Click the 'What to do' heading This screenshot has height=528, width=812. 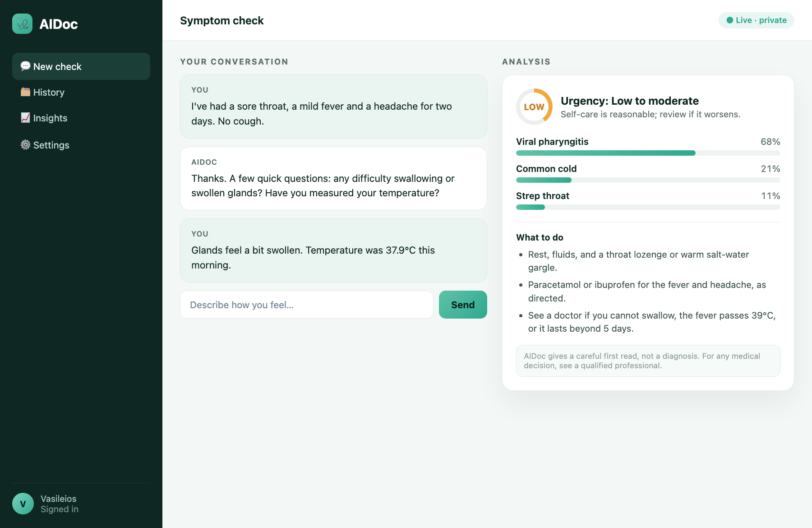coord(540,237)
